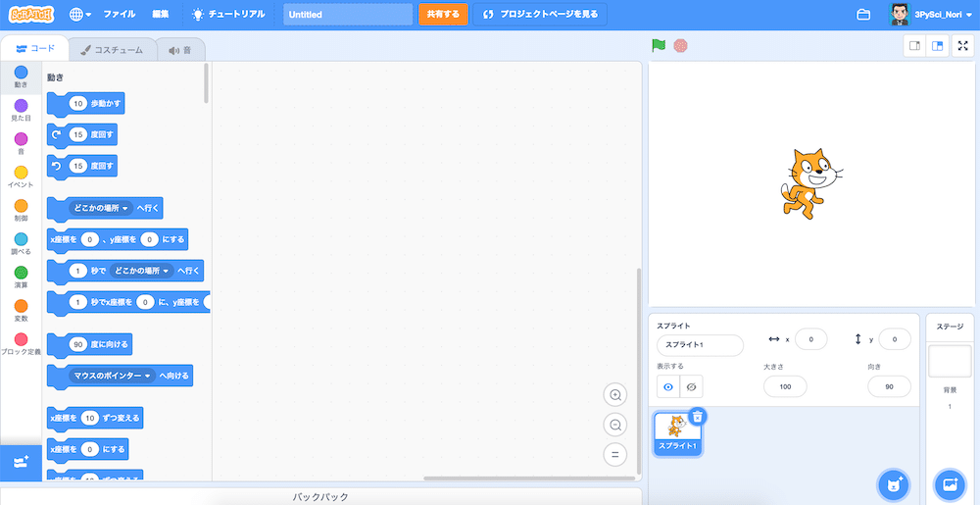Switch to the コスチューム tab
The width and height of the screenshot is (980, 505).
click(112, 50)
